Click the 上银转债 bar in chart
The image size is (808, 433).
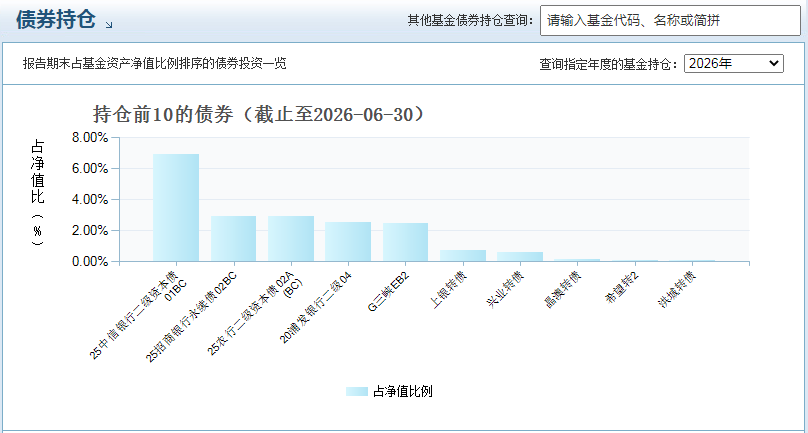[463, 256]
